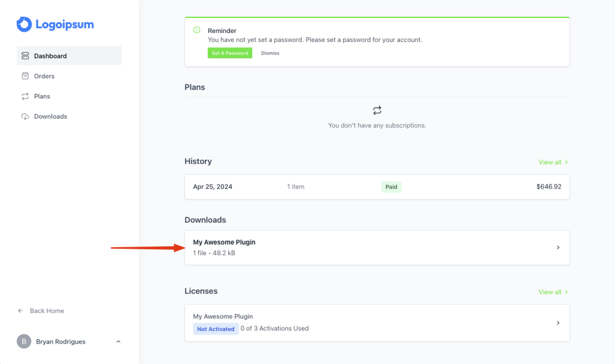This screenshot has height=364, width=615.
Task: View all licenses link
Action: pyautogui.click(x=553, y=292)
